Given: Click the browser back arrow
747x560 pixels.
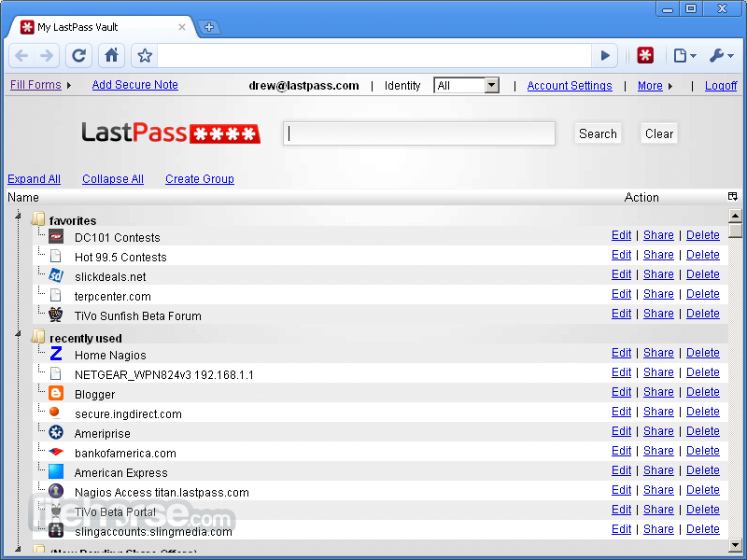Looking at the screenshot, I should click(21, 56).
